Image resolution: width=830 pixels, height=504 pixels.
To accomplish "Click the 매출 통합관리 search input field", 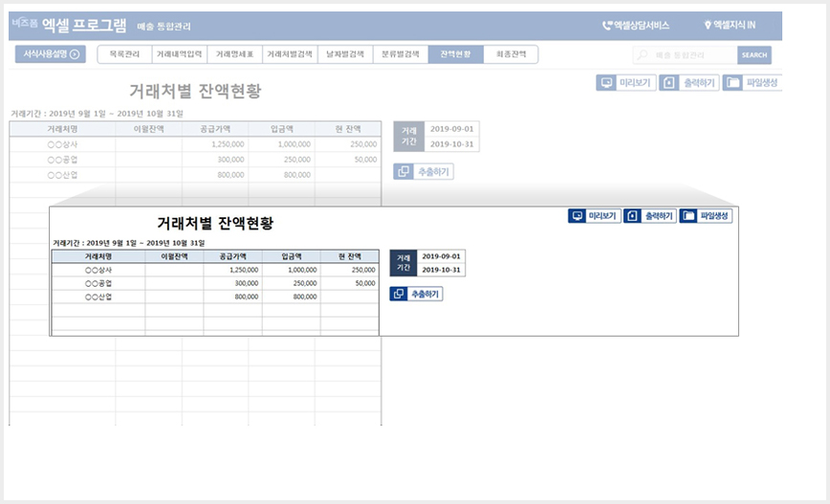I will click(685, 55).
